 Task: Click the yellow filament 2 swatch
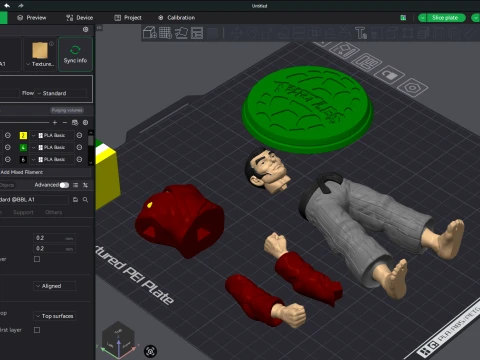click(x=23, y=135)
